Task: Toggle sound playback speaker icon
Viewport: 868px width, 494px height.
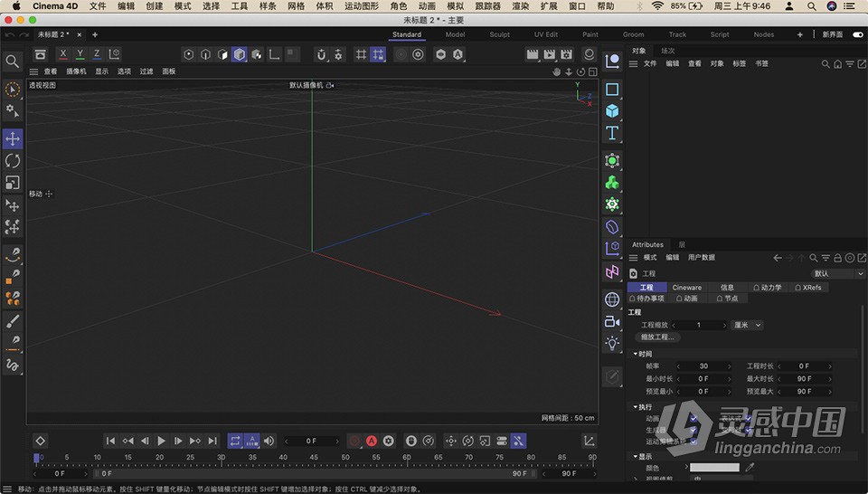Action: pos(269,441)
